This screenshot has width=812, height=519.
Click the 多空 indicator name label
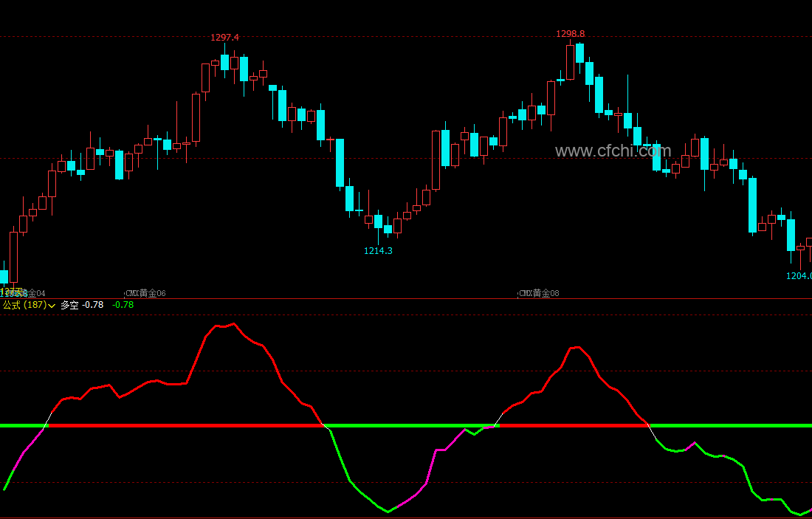pyautogui.click(x=69, y=305)
